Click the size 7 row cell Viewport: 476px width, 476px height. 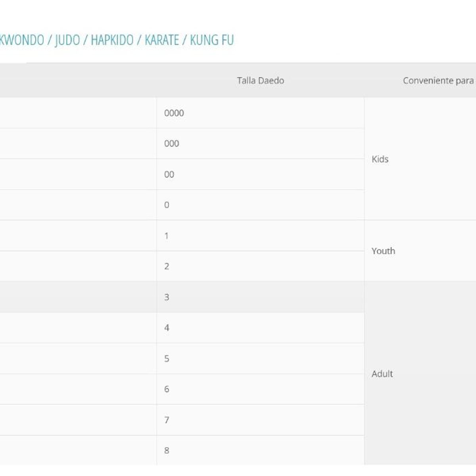pos(167,420)
